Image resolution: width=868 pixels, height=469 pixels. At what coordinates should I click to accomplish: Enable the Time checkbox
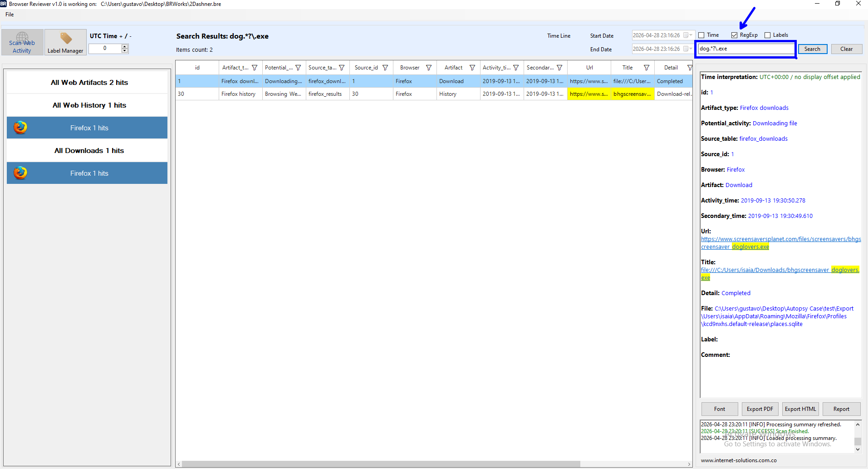701,35
